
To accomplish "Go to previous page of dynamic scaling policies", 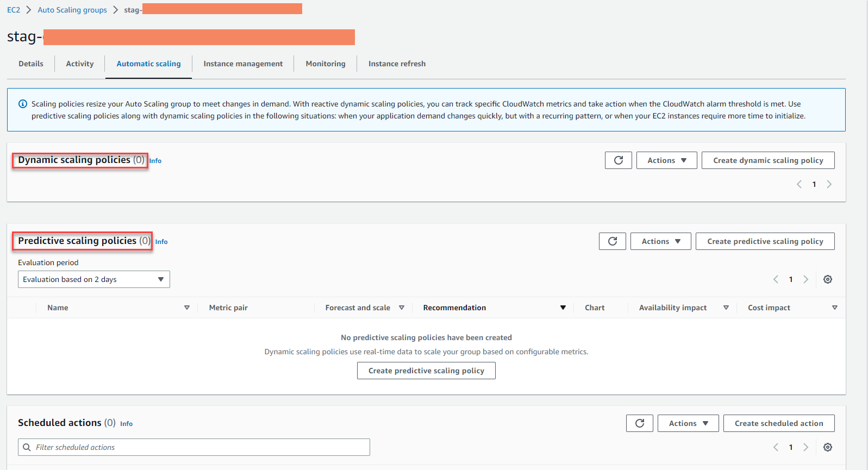I will 799,184.
